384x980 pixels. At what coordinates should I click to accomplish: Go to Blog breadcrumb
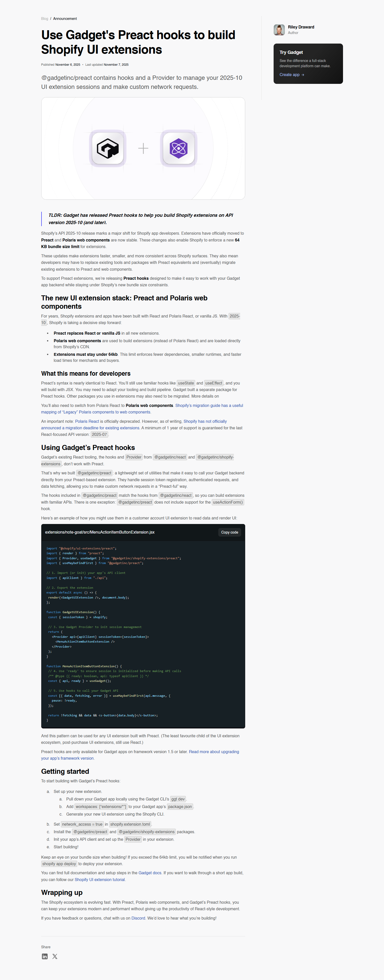[45, 19]
